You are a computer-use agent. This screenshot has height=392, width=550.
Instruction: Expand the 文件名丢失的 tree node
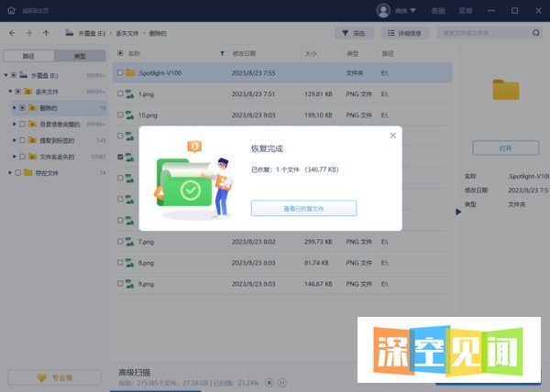coord(15,157)
